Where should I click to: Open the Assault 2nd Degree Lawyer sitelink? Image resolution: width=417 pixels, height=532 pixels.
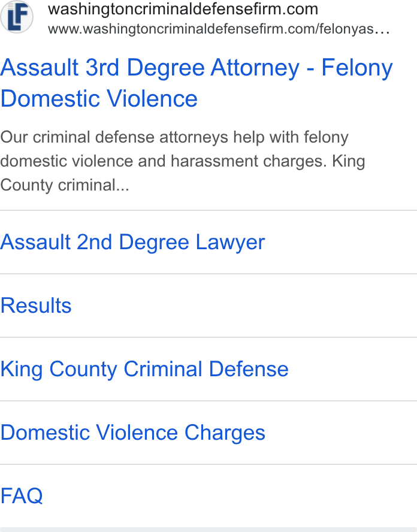pyautogui.click(x=132, y=242)
